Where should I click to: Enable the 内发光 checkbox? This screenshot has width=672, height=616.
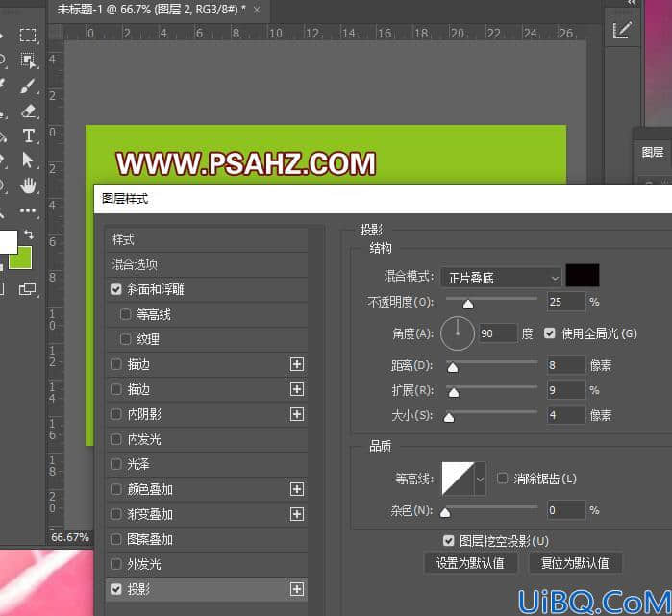coord(115,439)
